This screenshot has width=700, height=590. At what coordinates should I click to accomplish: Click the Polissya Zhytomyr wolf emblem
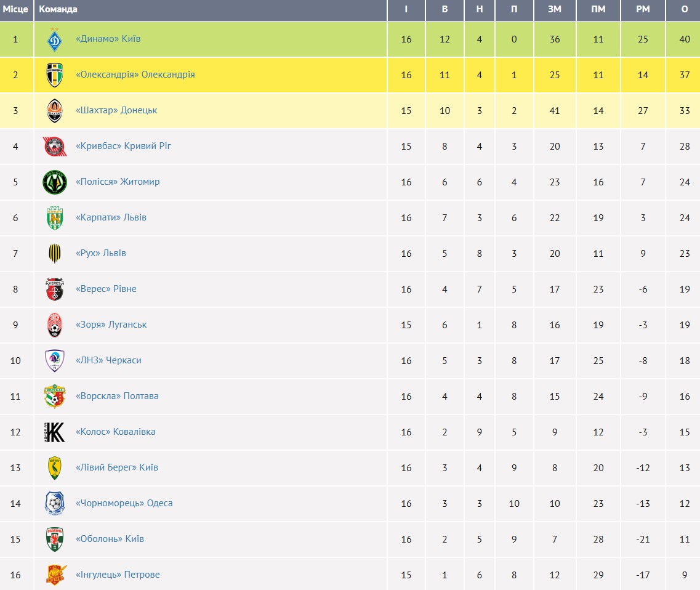(55, 182)
